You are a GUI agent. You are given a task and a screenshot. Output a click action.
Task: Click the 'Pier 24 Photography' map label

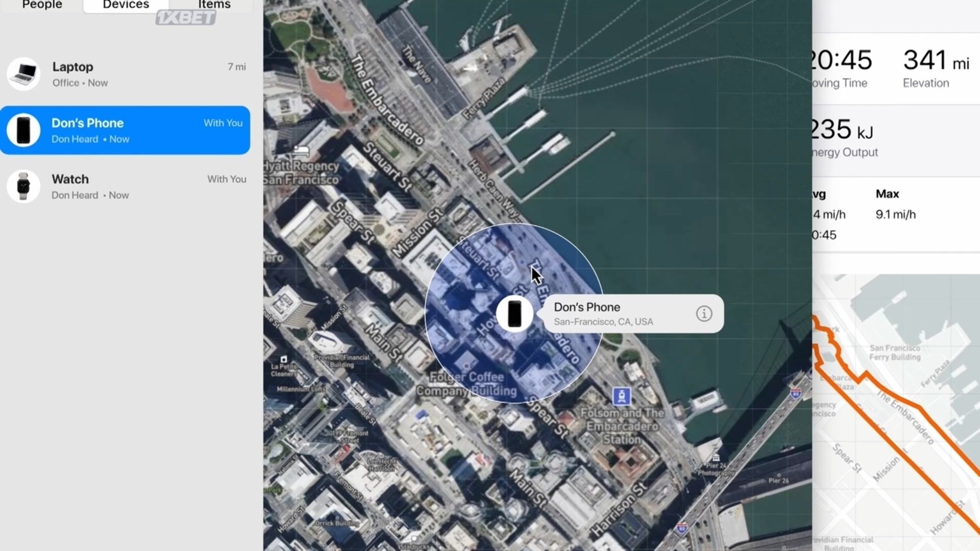716,469
